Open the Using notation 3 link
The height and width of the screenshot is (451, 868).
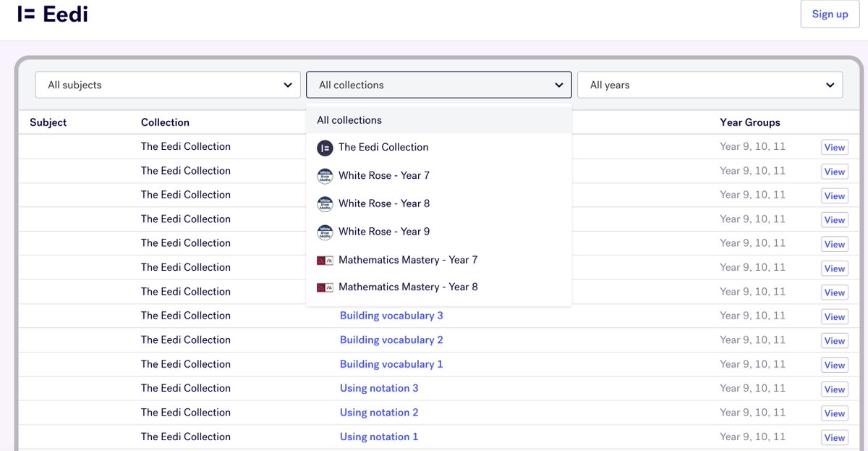(379, 388)
